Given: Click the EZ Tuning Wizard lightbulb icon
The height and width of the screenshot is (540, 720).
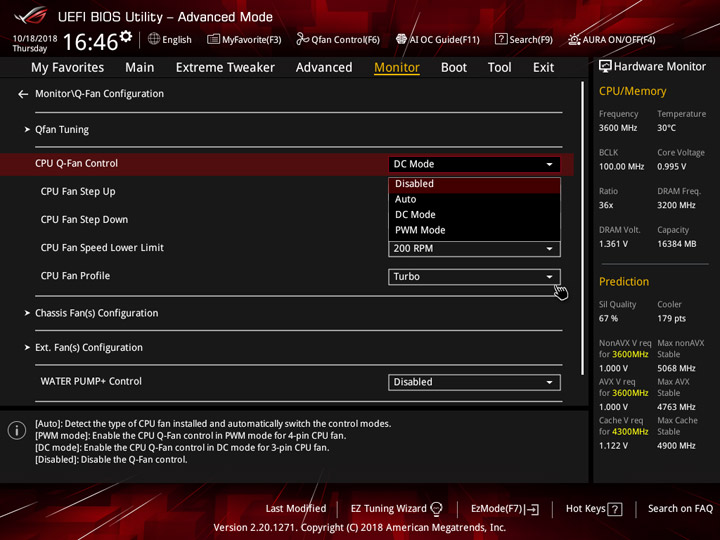Looking at the screenshot, I should [x=436, y=509].
